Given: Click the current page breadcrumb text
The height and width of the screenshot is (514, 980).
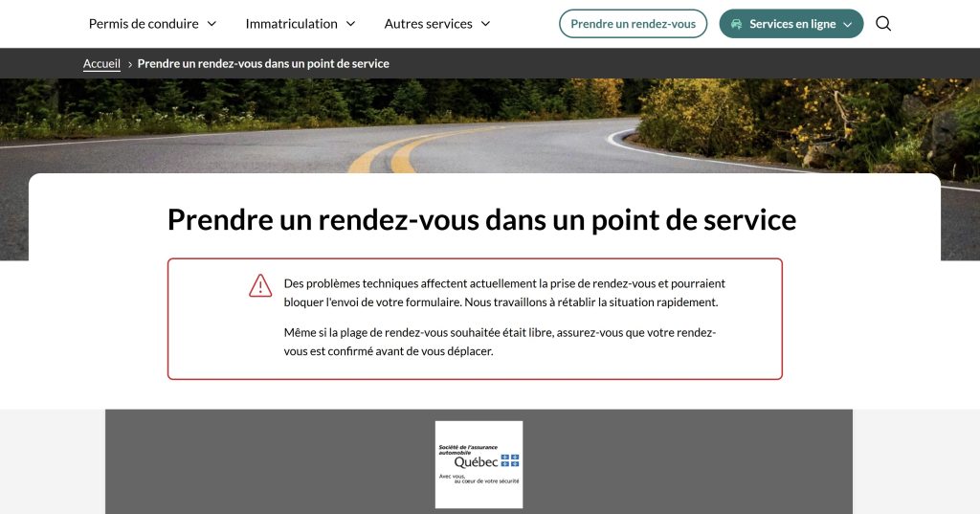Looking at the screenshot, I should click(263, 64).
